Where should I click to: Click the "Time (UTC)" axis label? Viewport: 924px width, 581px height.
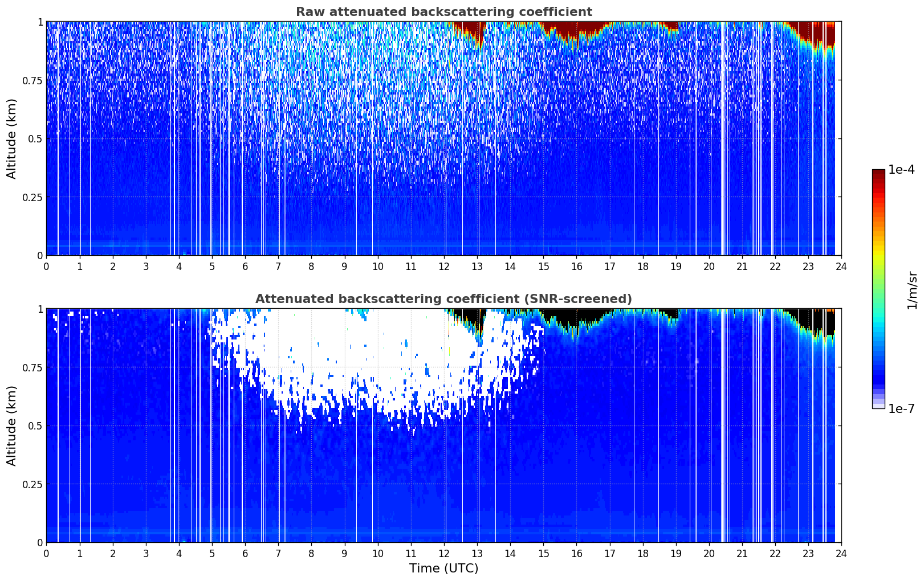(x=443, y=568)
